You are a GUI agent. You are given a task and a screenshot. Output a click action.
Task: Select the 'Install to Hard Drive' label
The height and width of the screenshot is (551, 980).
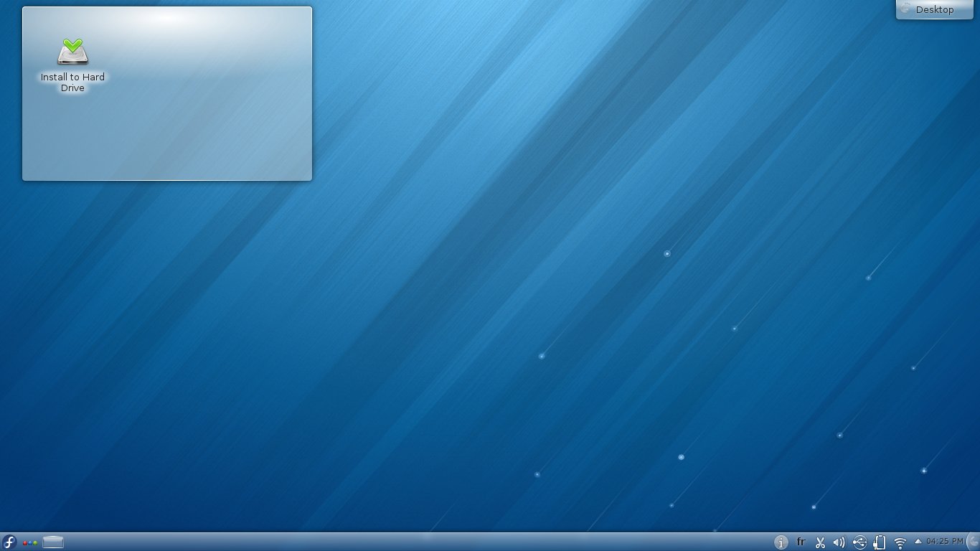click(x=72, y=83)
